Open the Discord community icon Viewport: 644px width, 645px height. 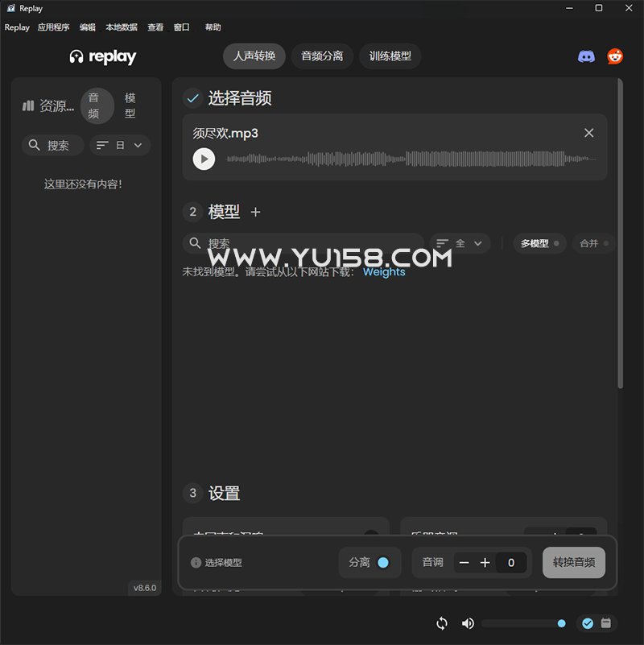[587, 56]
